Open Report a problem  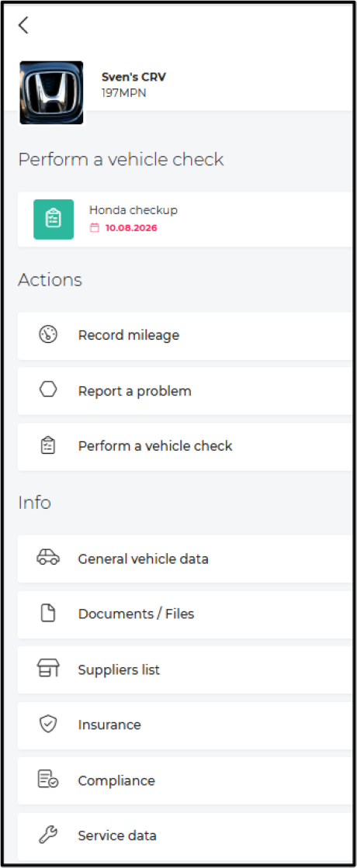(185, 391)
